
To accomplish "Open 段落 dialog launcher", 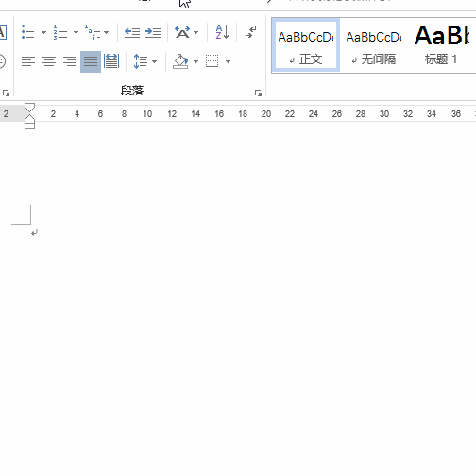I will (x=258, y=93).
